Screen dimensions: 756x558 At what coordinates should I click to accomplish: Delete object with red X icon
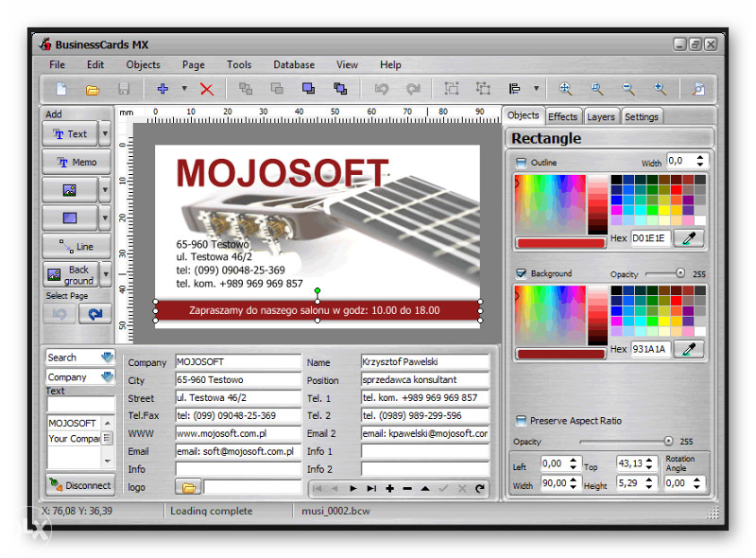tap(207, 89)
